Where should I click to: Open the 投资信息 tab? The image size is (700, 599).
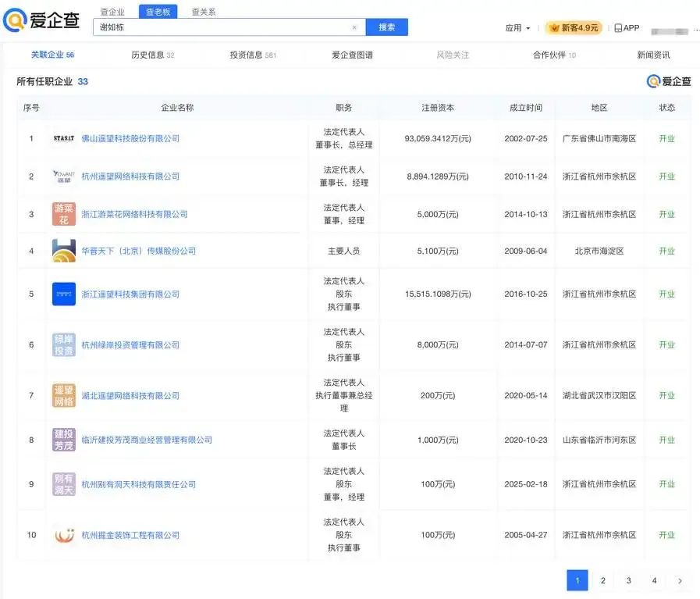tap(253, 55)
